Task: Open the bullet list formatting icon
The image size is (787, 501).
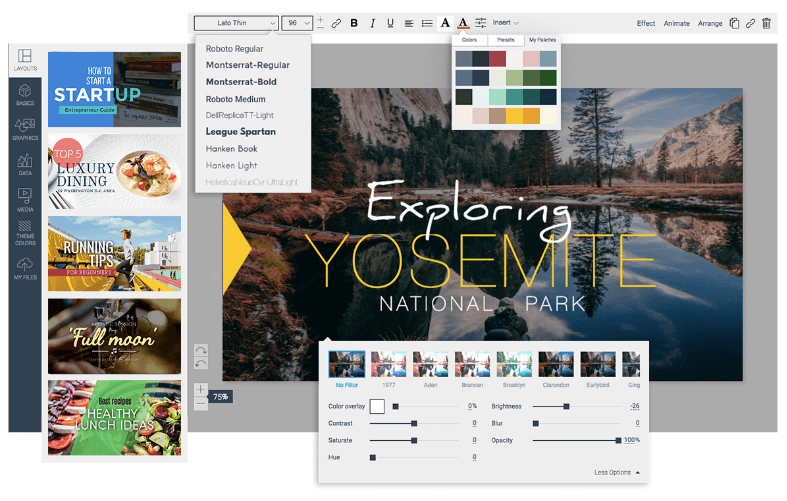Action: point(427,23)
